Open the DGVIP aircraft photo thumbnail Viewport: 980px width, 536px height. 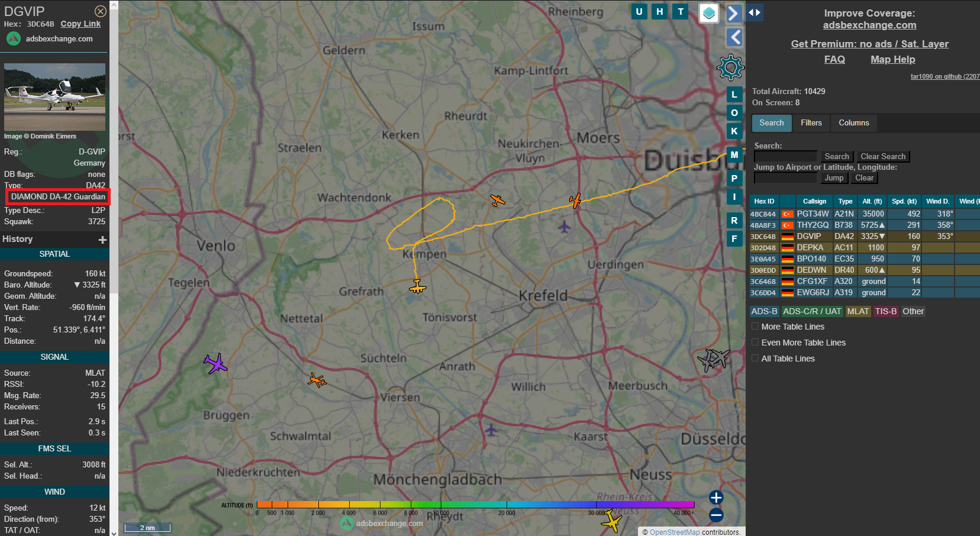pyautogui.click(x=54, y=97)
